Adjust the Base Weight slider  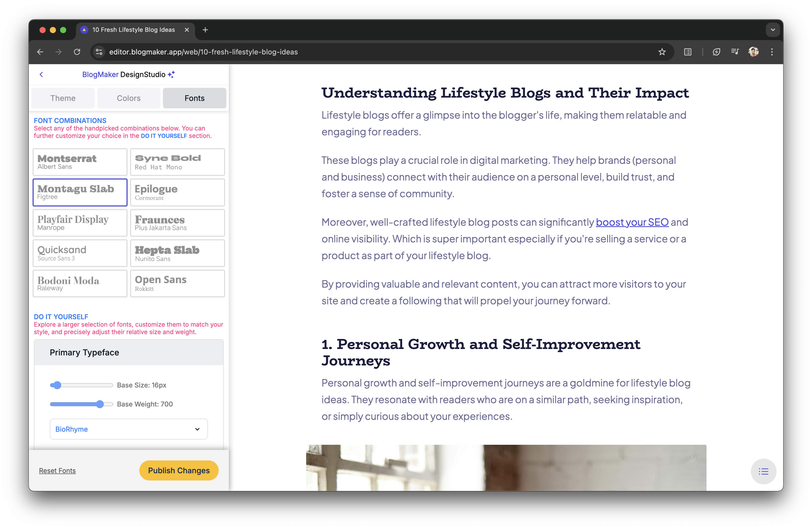coord(100,404)
